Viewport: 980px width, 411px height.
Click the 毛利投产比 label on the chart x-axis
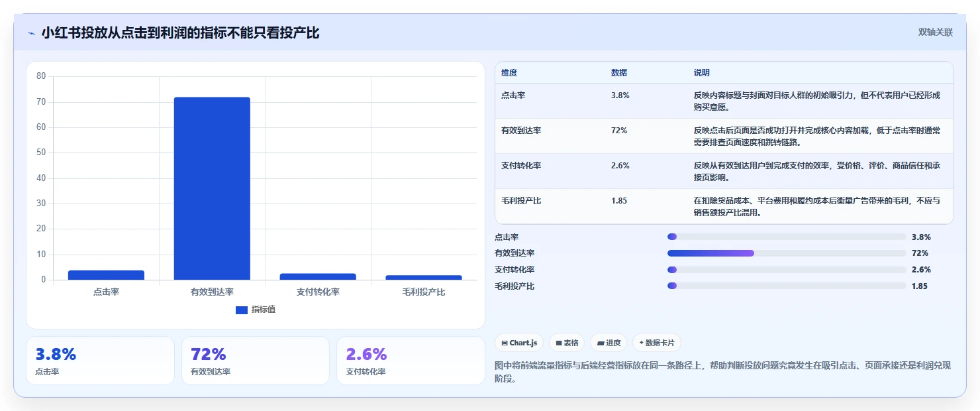click(x=424, y=292)
